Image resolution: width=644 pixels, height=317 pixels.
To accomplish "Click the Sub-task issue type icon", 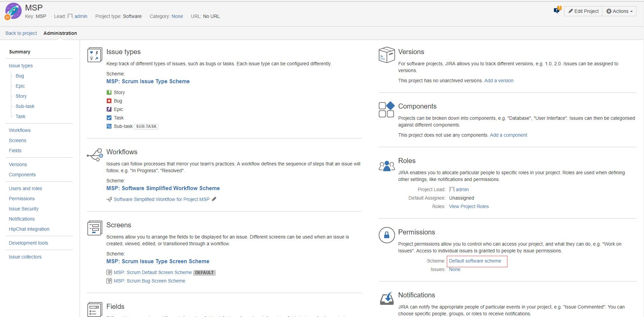I will [109, 126].
